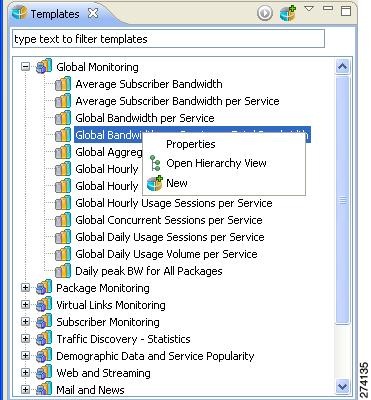Screen dimensions: 371x400
Task: Select Traffic Discovery - Statistics label
Action: (x=123, y=339)
